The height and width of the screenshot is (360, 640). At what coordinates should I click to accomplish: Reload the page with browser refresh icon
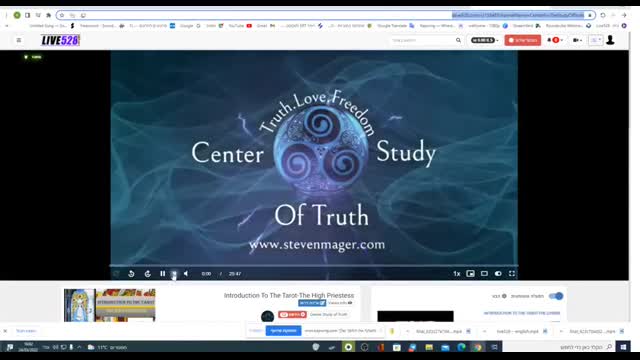[x=603, y=15]
